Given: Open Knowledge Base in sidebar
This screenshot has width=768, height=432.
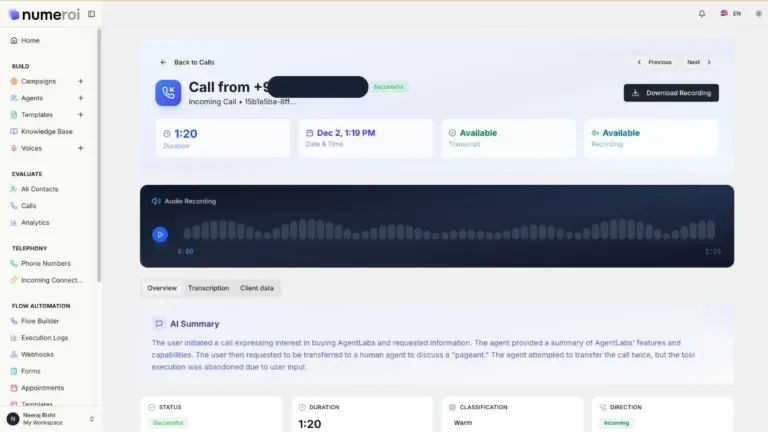Looking at the screenshot, I should click(x=46, y=132).
